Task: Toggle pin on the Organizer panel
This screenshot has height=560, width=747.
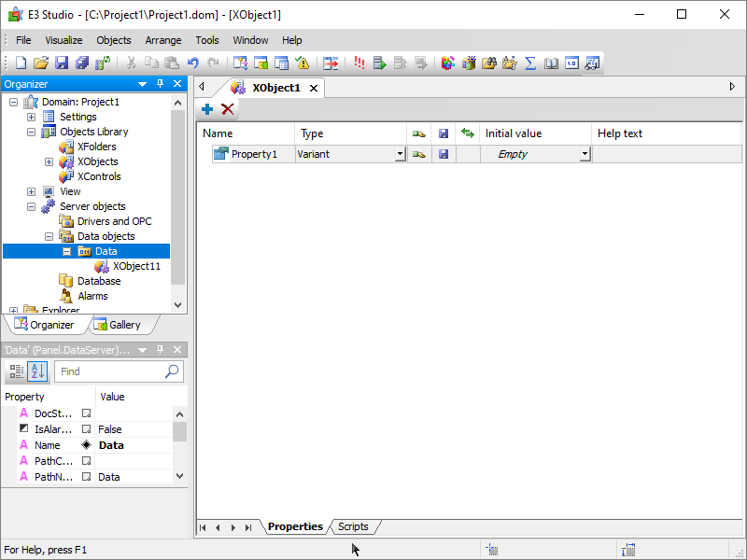Action: coord(160,84)
